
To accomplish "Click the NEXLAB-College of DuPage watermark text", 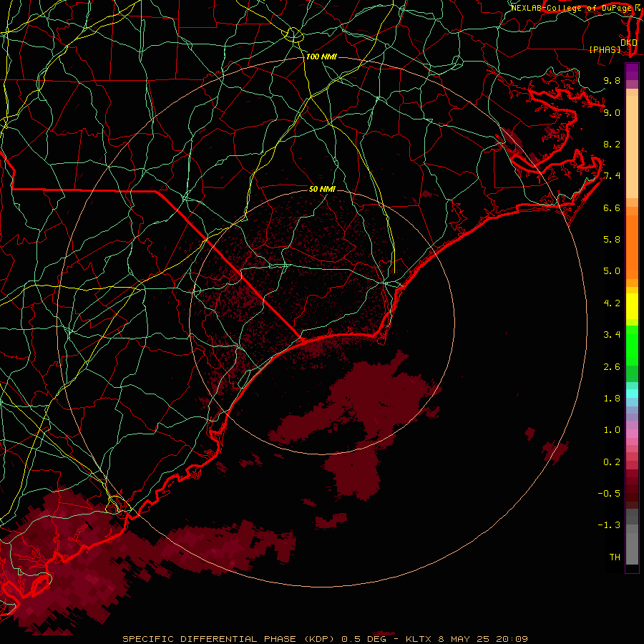I will (x=571, y=8).
